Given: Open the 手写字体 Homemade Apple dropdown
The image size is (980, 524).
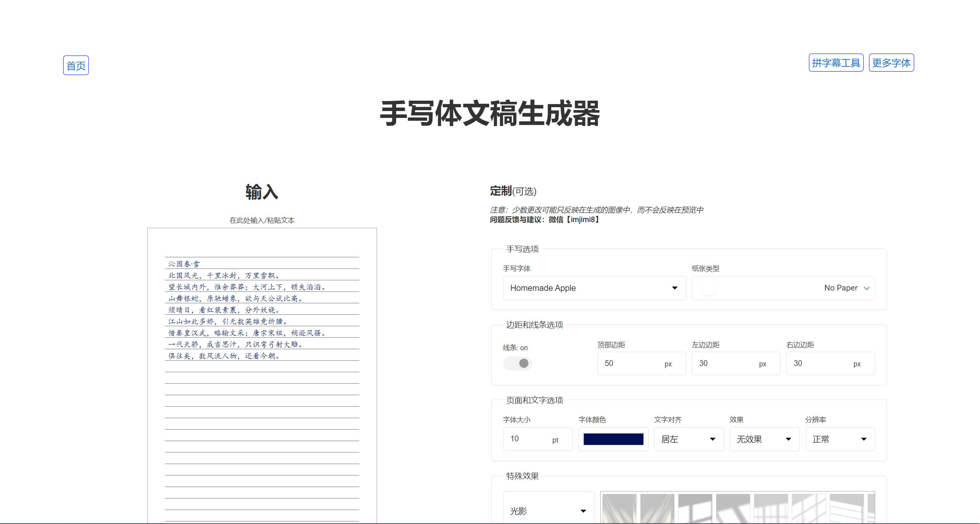Looking at the screenshot, I should (x=594, y=288).
